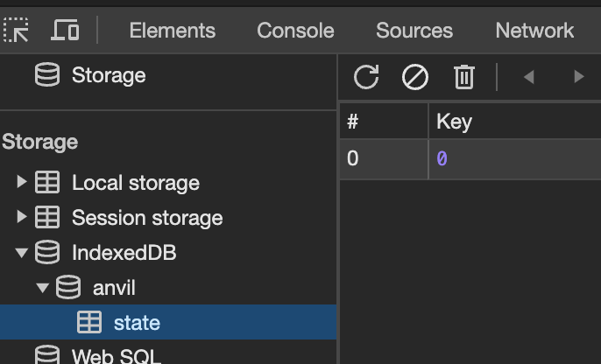Toggle the device toolbar icon
This screenshot has width=601, height=364.
pyautogui.click(x=65, y=30)
